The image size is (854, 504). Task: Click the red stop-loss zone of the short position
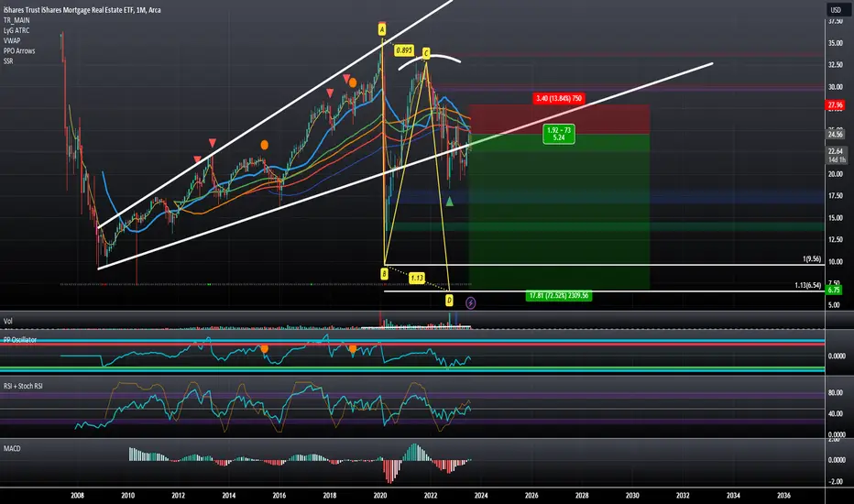pyautogui.click(x=559, y=119)
